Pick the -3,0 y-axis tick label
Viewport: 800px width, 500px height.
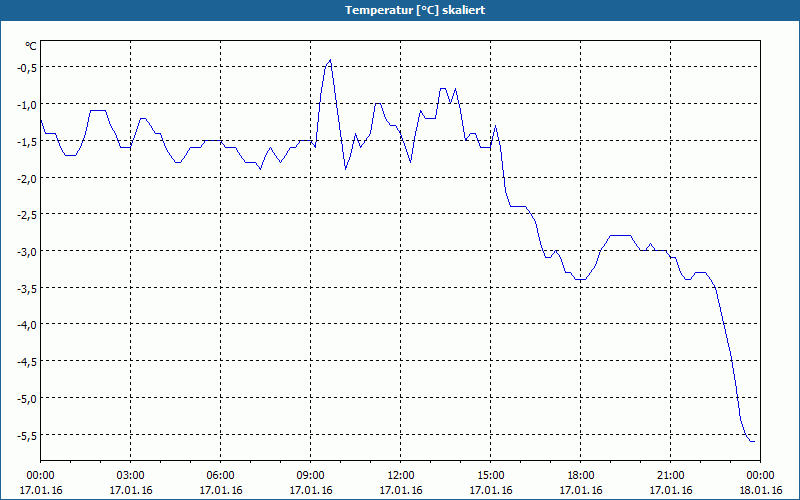tap(28, 252)
